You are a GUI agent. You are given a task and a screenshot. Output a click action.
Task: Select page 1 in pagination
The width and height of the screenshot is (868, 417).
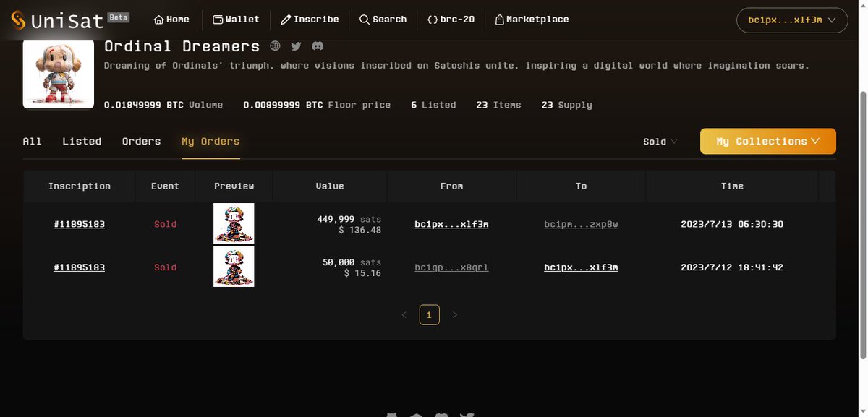coord(429,315)
